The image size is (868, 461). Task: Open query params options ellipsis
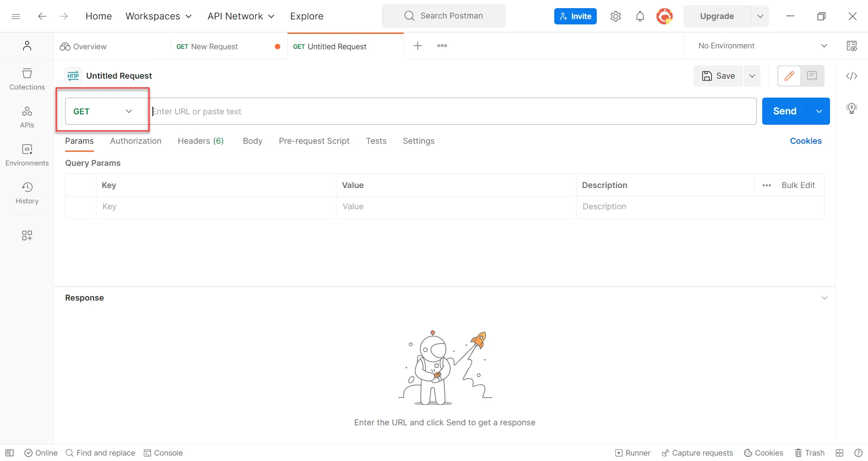[767, 185]
